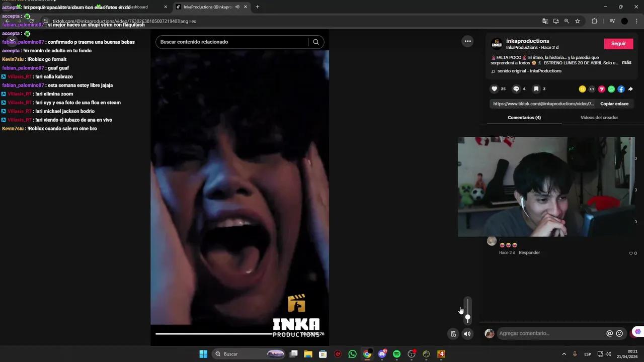The height and width of the screenshot is (362, 644).
Task: Expand the video description with 'más'
Action: click(626, 62)
